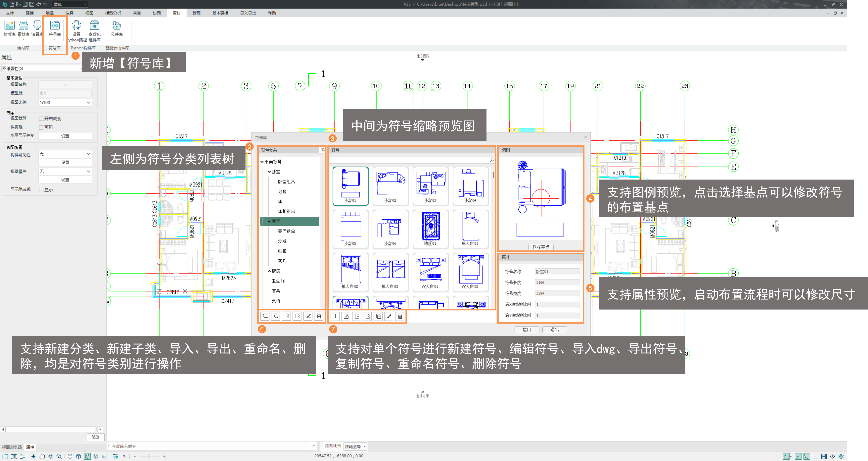Enable the 开启裁剪 checkbox
Viewport: 868px width, 461px height.
coord(41,119)
